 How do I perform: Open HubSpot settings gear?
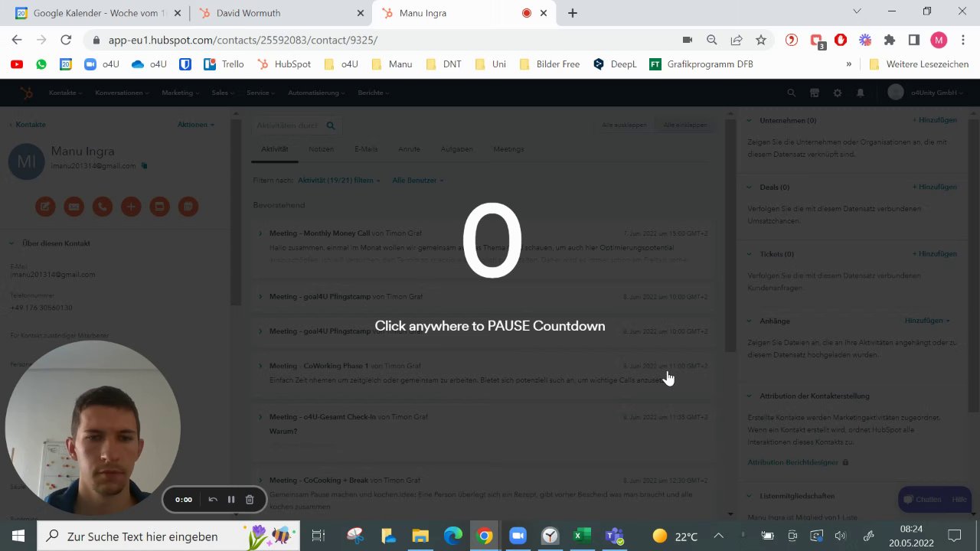coord(838,93)
